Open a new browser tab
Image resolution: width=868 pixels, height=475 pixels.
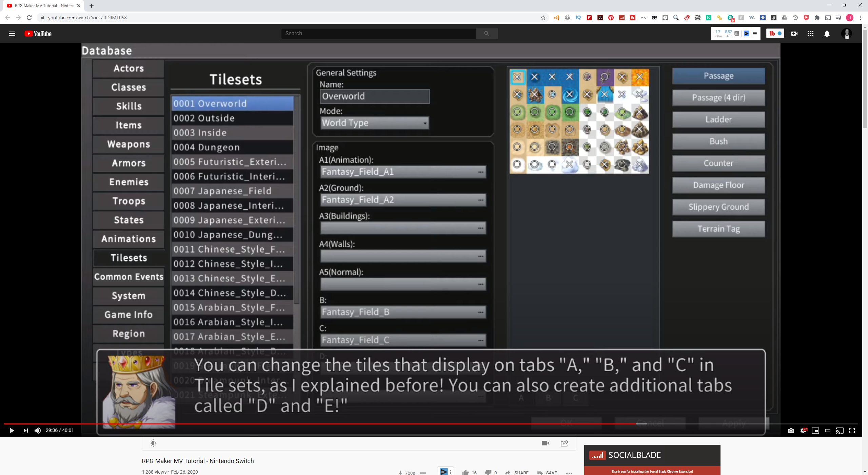pyautogui.click(x=92, y=5)
